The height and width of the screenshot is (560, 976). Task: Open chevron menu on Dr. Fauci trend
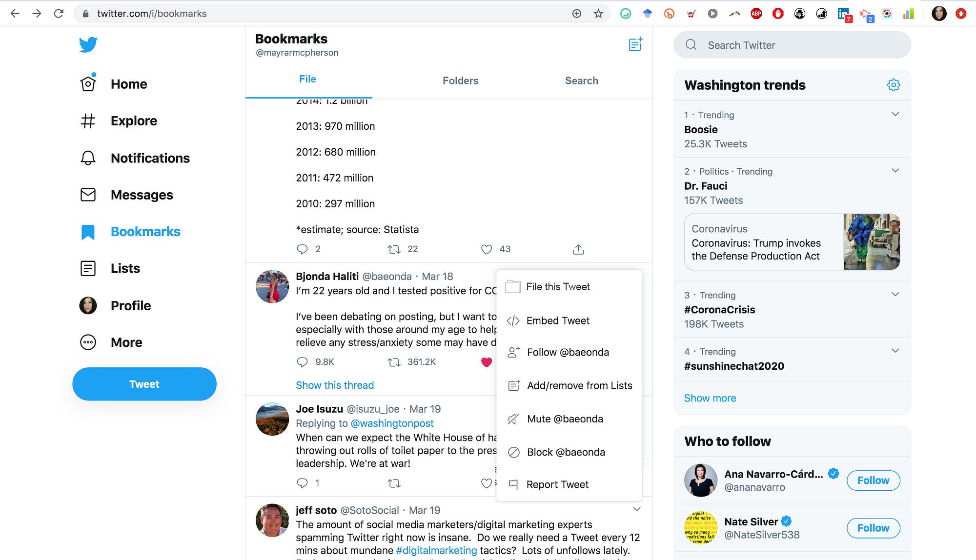(895, 171)
